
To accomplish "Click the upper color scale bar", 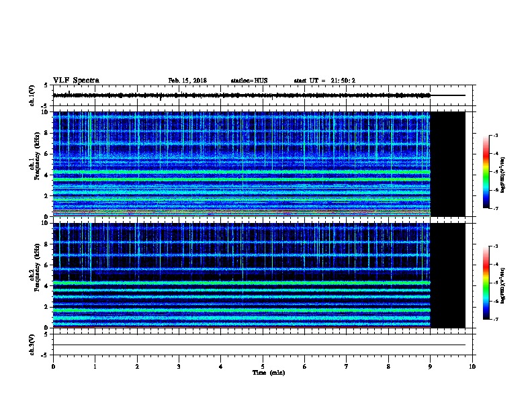I will [486, 172].
